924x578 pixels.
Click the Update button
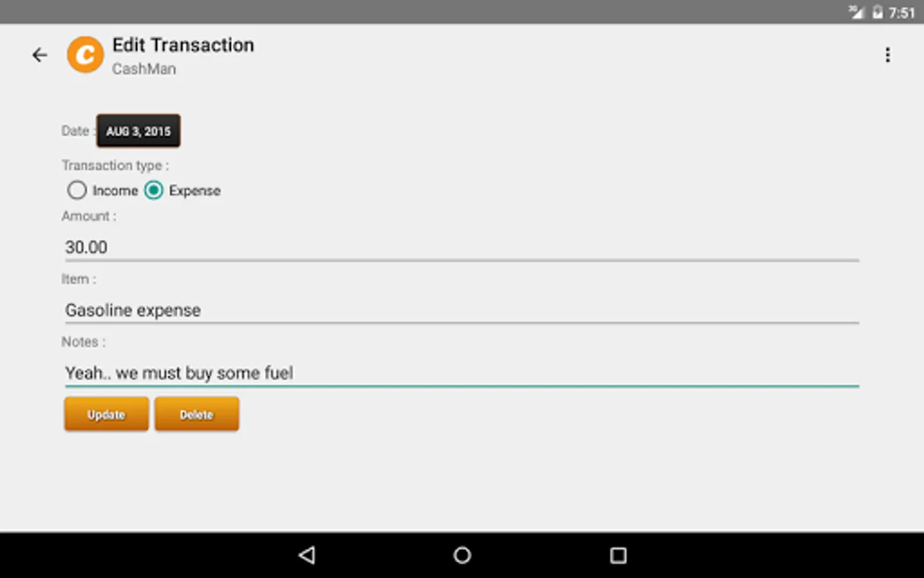pos(107,414)
